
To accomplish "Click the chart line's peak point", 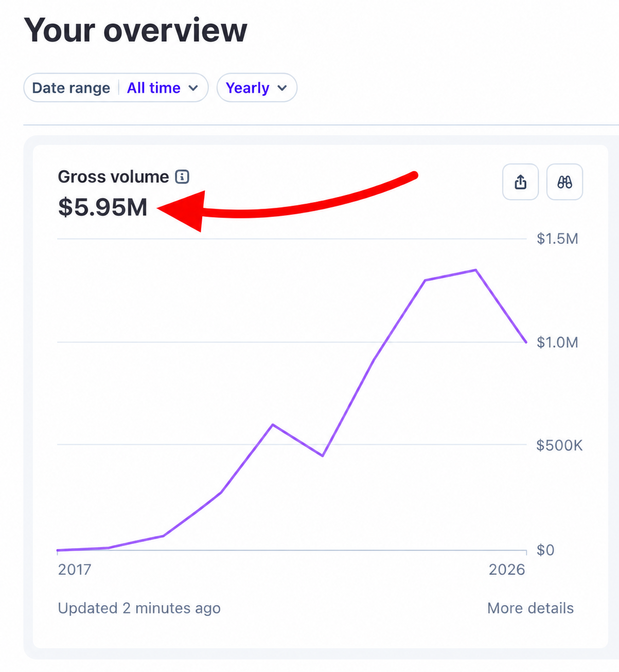I will pos(475,270).
